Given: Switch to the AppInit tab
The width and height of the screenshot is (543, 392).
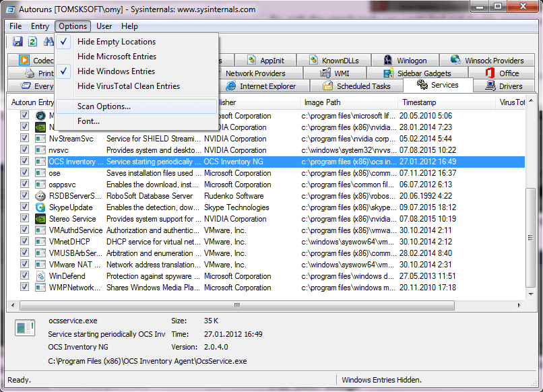Looking at the screenshot, I should pyautogui.click(x=265, y=60).
